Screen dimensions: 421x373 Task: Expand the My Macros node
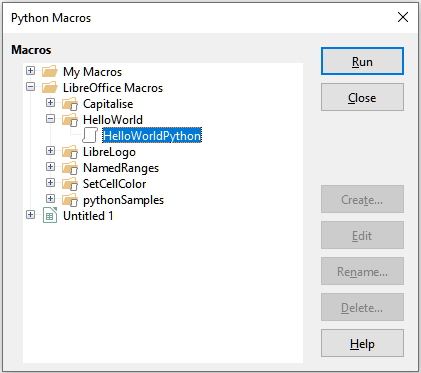(30, 71)
